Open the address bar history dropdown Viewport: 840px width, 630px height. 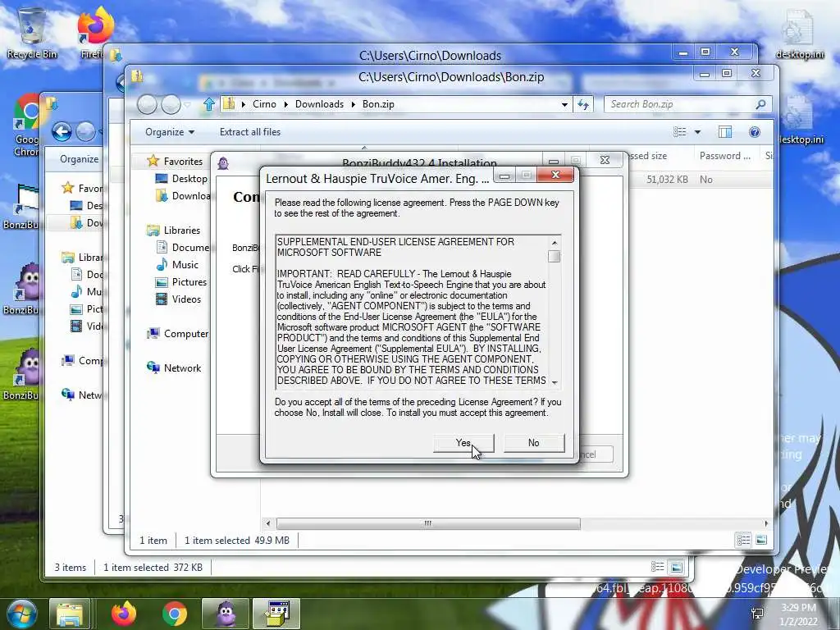tap(564, 104)
